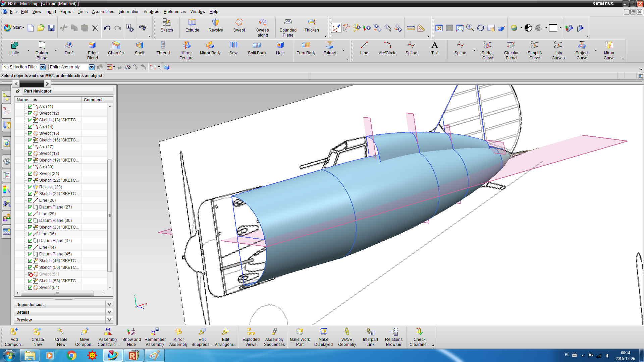Image resolution: width=644 pixels, height=362 pixels.
Task: Sort by the Name column header
Action: [22, 100]
